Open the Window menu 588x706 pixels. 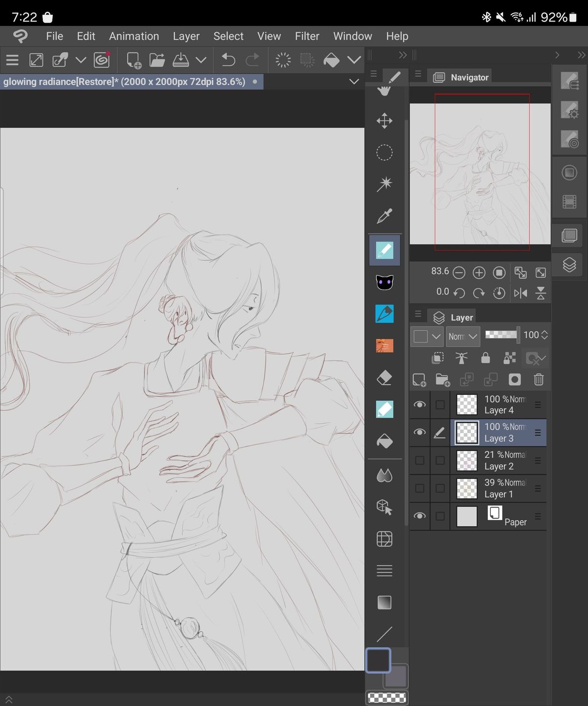352,36
